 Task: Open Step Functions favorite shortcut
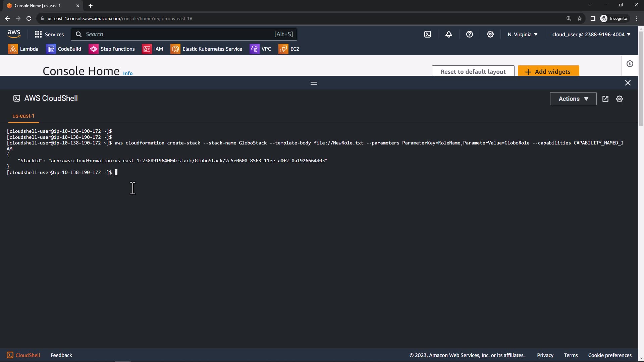[x=112, y=49]
